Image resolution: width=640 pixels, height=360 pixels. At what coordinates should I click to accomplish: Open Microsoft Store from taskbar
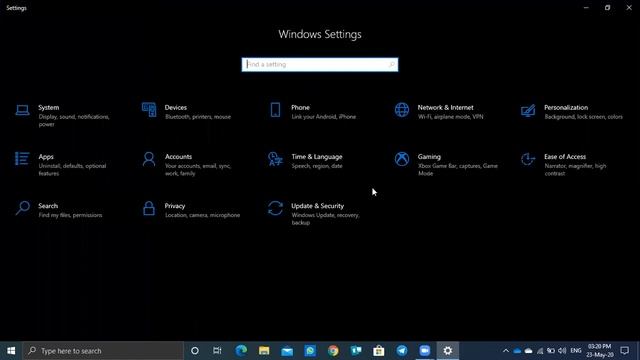tap(379, 351)
